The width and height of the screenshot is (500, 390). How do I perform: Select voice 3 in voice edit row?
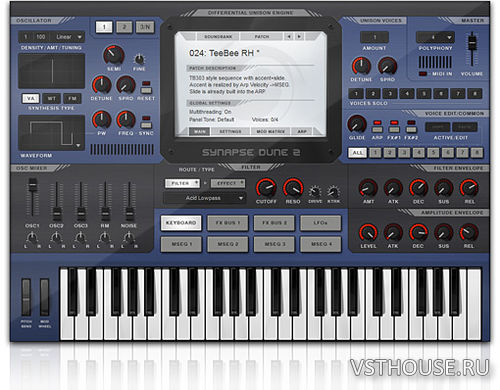(404, 153)
